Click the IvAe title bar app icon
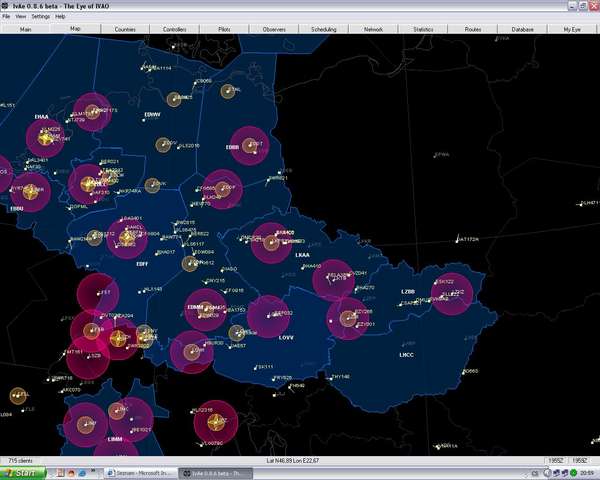This screenshot has height=480, width=600. pos(5,6)
